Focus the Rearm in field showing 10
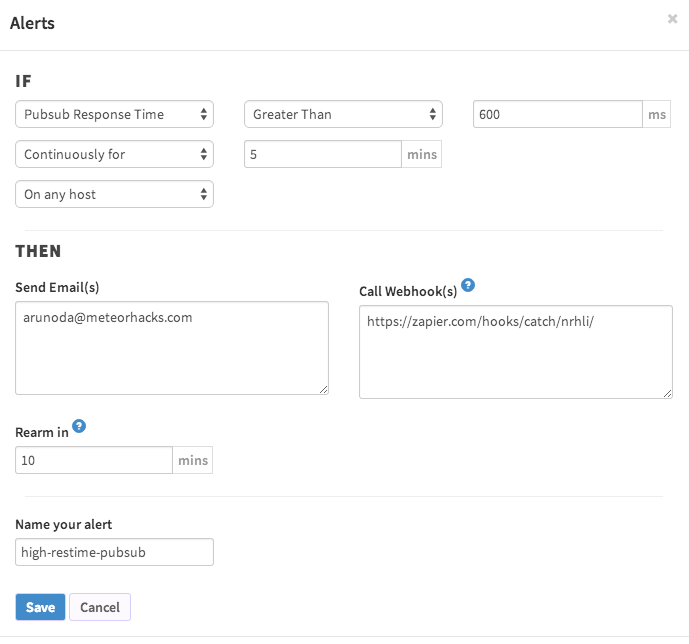The height and width of the screenshot is (644, 689). coord(94,460)
